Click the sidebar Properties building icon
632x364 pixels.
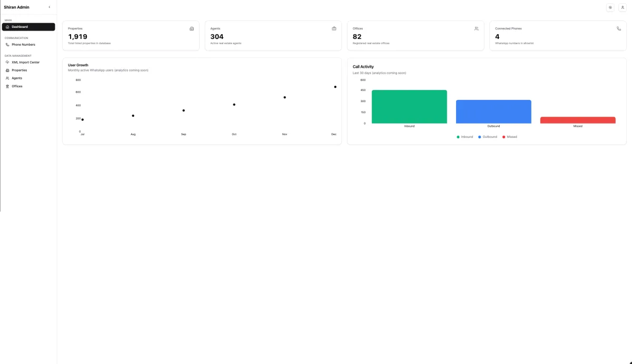point(7,70)
